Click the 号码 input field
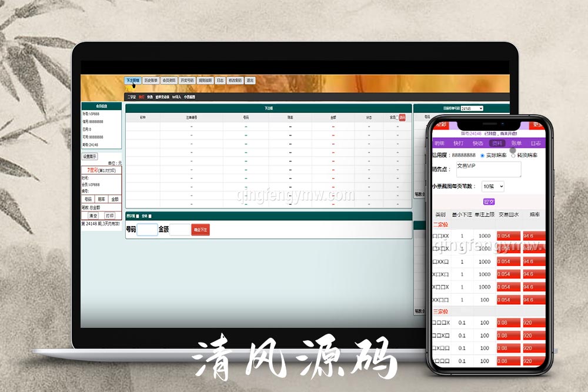 point(147,230)
